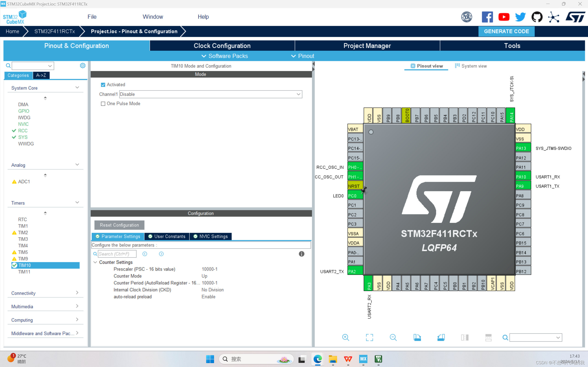Go to next parameter search result
This screenshot has width=588, height=367.
[x=161, y=254]
